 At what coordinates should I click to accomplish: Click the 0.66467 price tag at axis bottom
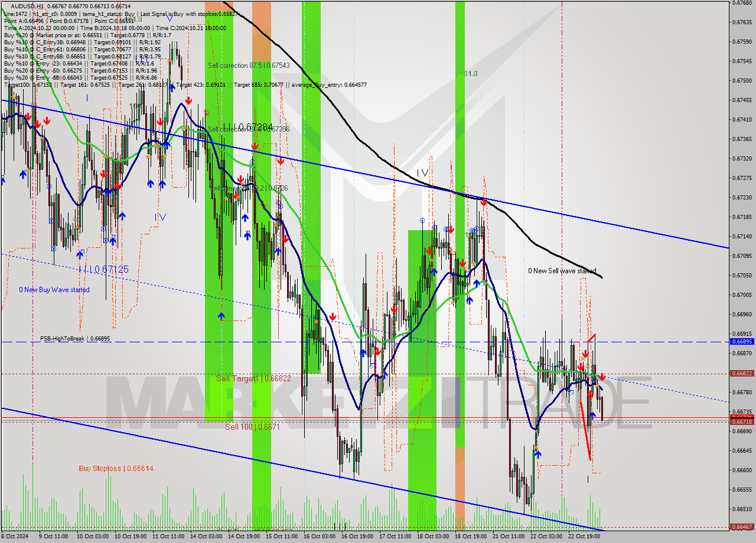(x=742, y=526)
